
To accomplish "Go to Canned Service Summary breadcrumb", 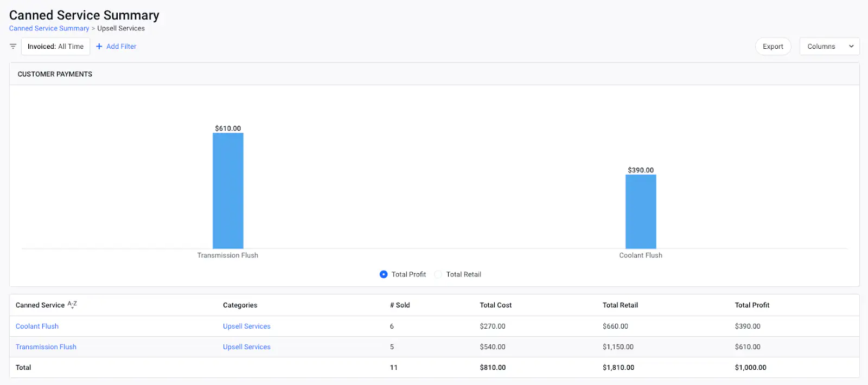I will (49, 29).
